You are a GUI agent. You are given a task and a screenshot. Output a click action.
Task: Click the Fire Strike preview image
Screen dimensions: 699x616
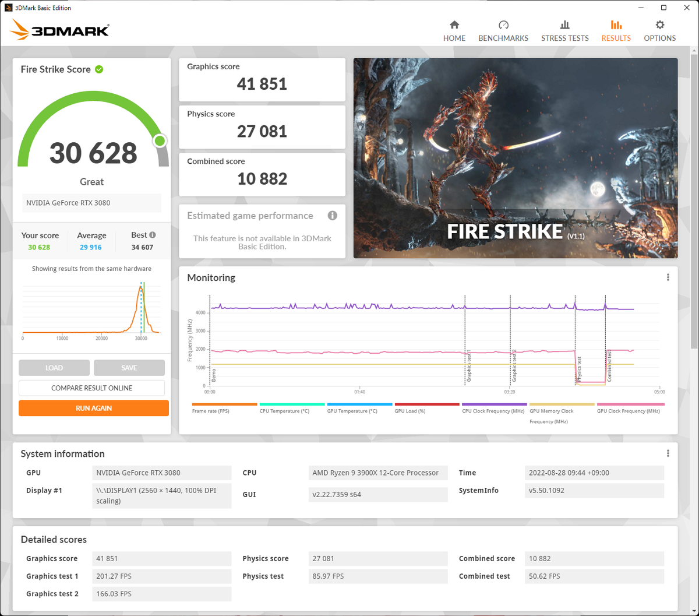[516, 158]
